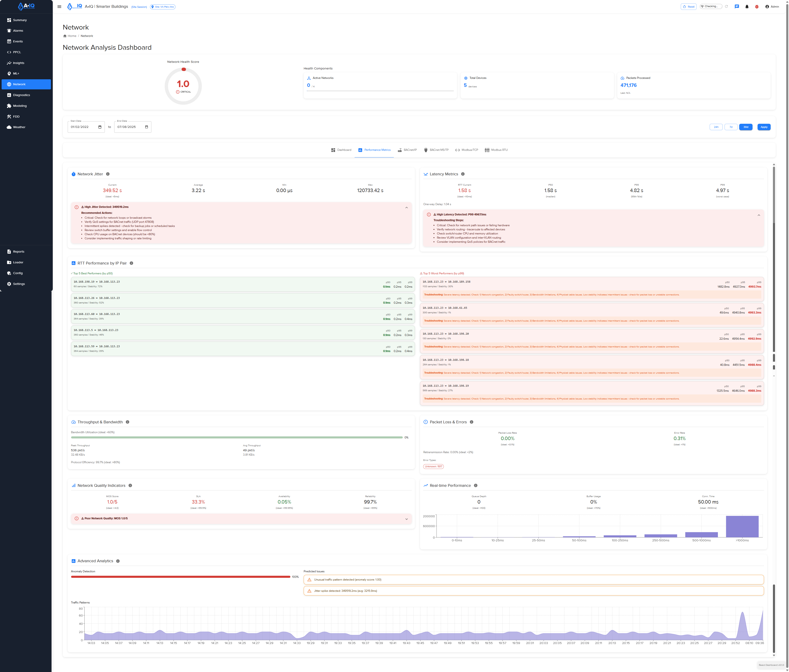Open the chat message icon
The height and width of the screenshot is (672, 789).
pos(736,6)
